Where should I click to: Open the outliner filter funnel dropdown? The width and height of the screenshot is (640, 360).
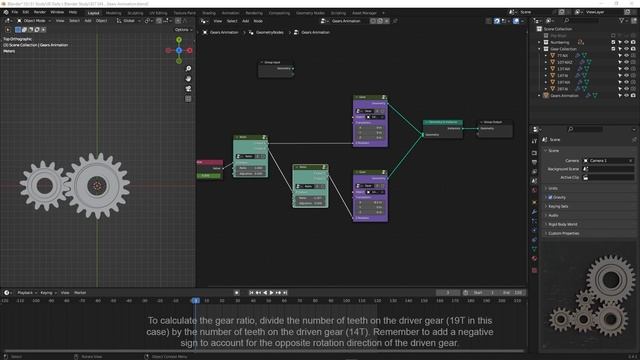click(623, 20)
